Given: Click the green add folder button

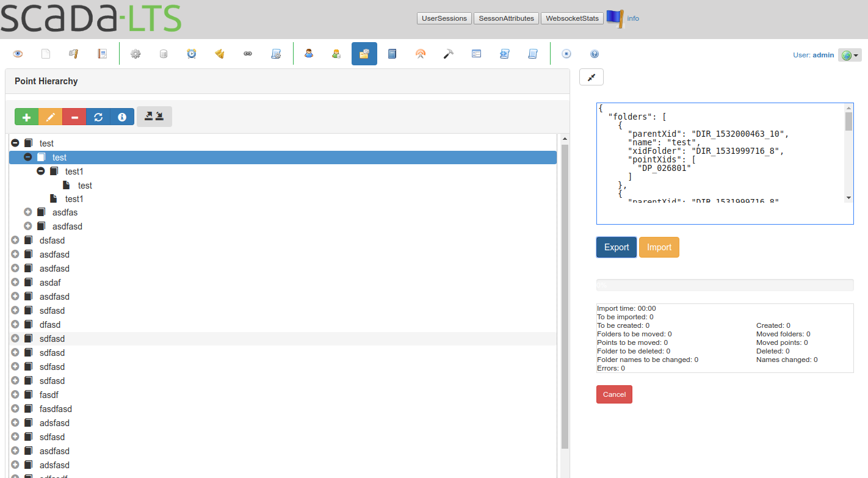Looking at the screenshot, I should 26,117.
